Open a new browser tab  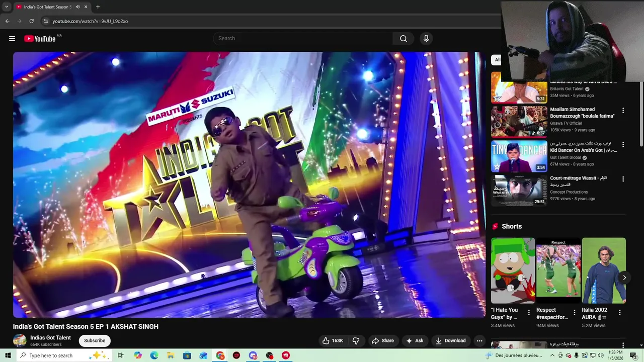pos(98,7)
